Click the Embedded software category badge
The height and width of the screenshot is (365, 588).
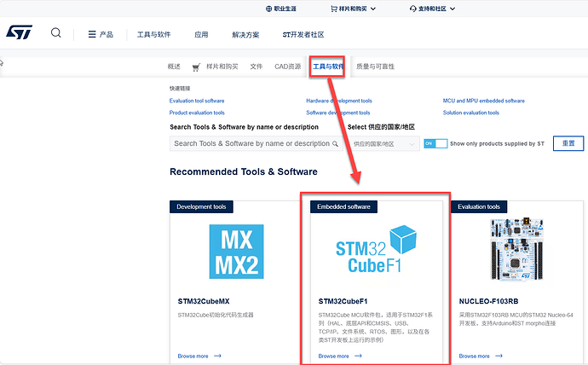coord(343,206)
